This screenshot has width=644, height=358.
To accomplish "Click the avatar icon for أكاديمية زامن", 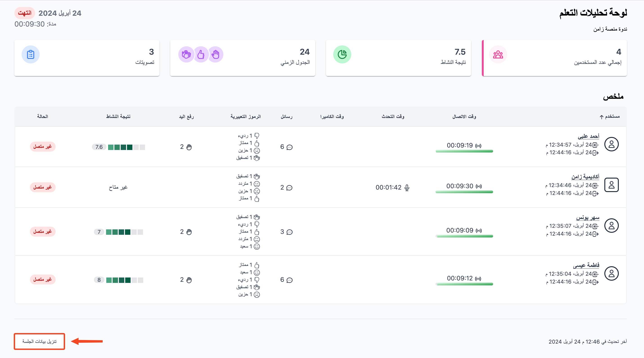I will [x=612, y=185].
